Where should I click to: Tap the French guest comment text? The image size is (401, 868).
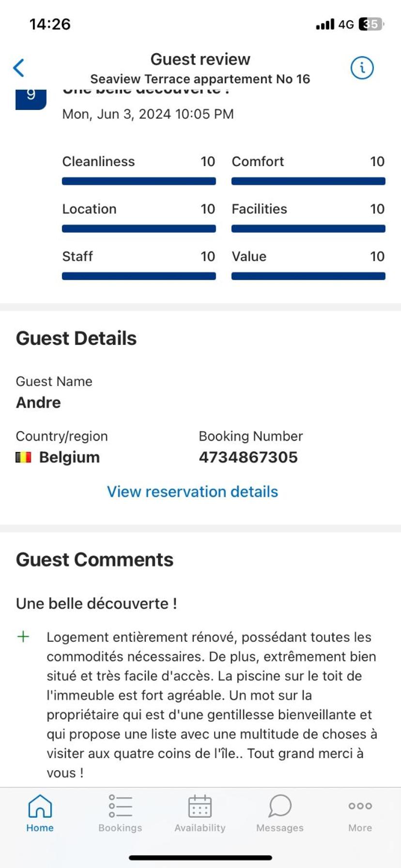tap(212, 705)
